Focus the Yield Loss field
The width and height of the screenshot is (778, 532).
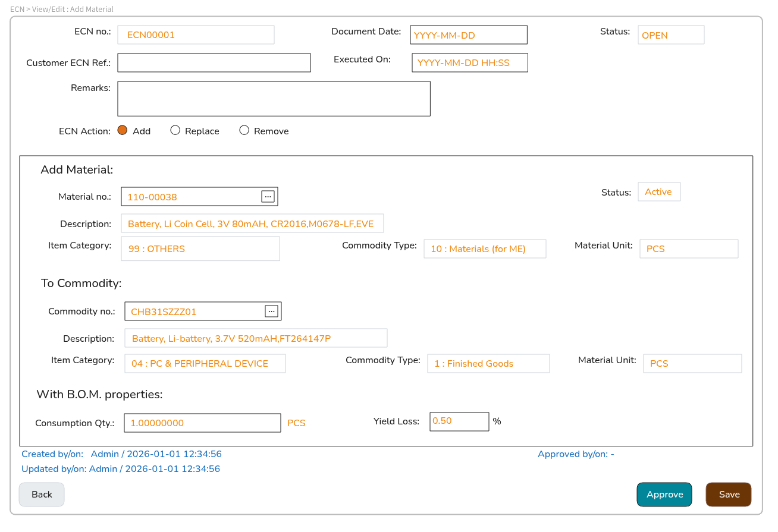tap(459, 421)
